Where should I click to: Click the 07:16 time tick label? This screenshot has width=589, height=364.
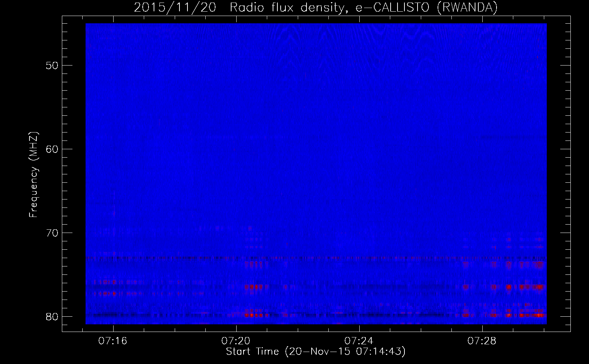[x=113, y=341]
